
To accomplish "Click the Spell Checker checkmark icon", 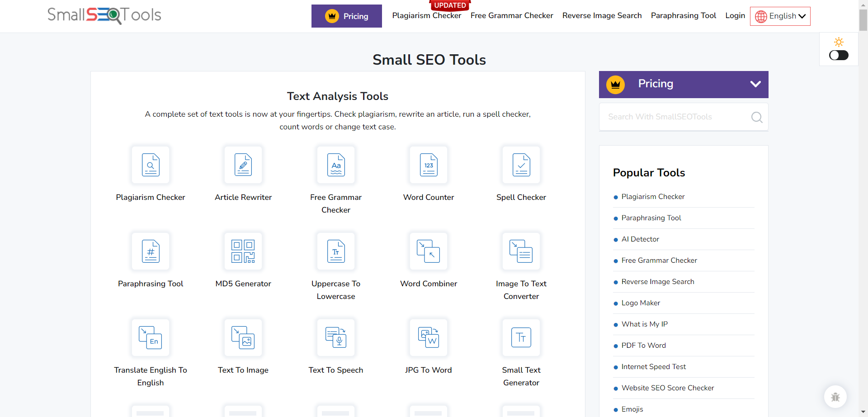I will point(521,165).
